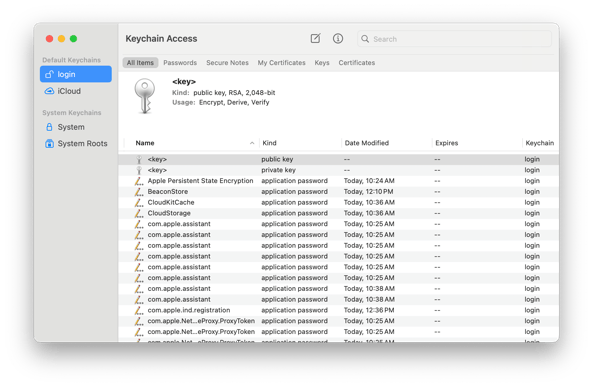
Task: Click the iCloud cloud icon in the sidebar
Action: pyautogui.click(x=49, y=91)
